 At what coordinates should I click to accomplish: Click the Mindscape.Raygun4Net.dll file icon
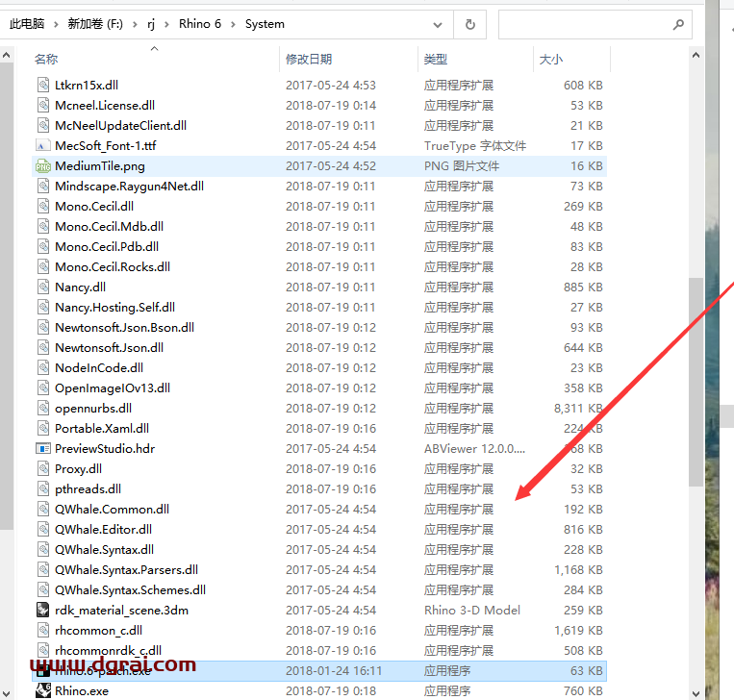[x=43, y=187]
